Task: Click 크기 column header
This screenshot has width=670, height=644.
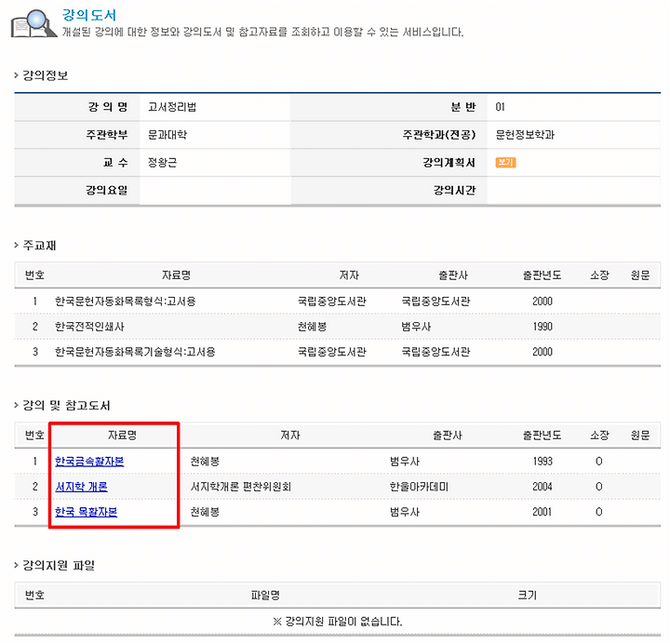Action: tap(528, 595)
